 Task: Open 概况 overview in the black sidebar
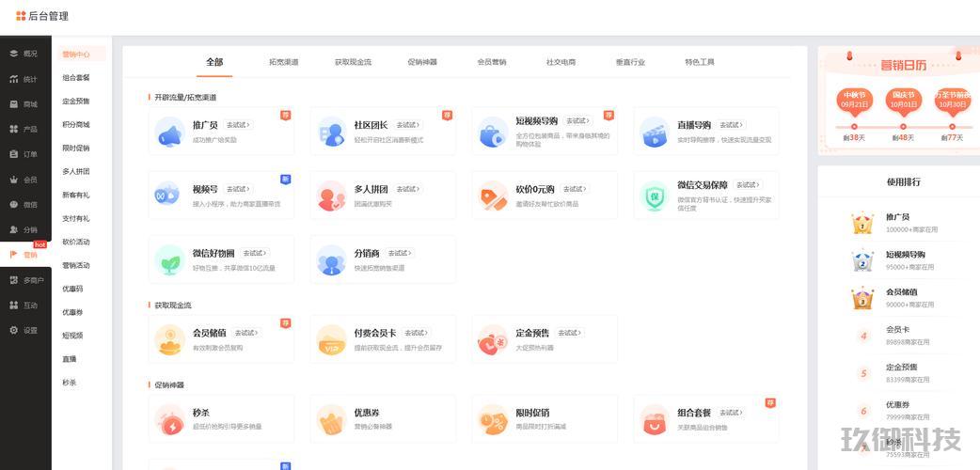point(24,54)
